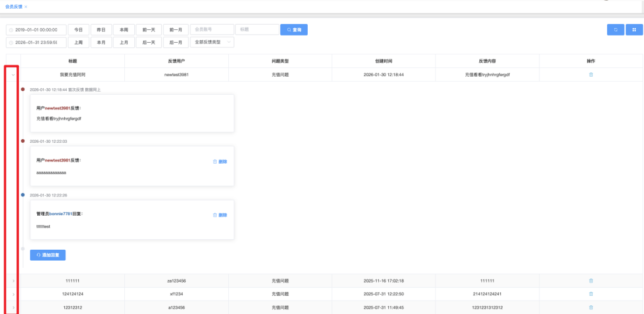
Task: Delete the newtest3981 feedback row via trash icon
Action: pyautogui.click(x=591, y=75)
